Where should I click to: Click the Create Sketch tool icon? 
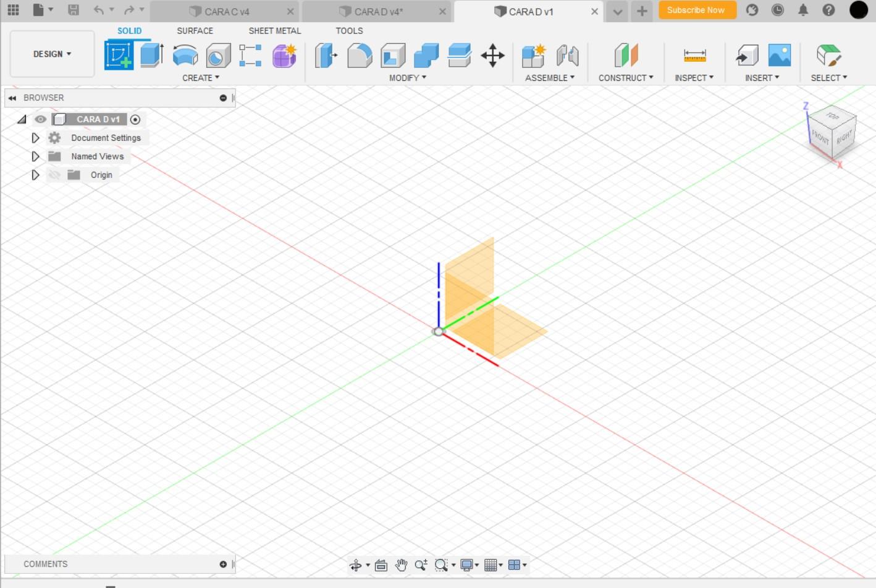point(119,55)
